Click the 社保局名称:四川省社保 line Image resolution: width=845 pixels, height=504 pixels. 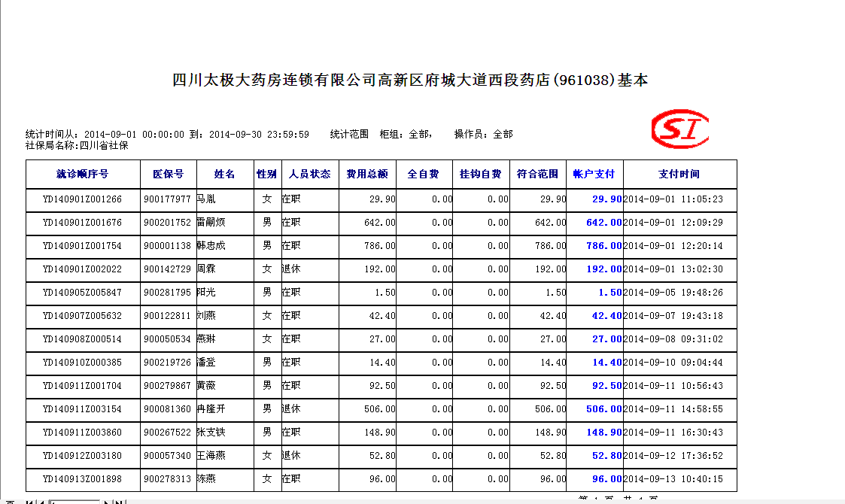click(77, 145)
